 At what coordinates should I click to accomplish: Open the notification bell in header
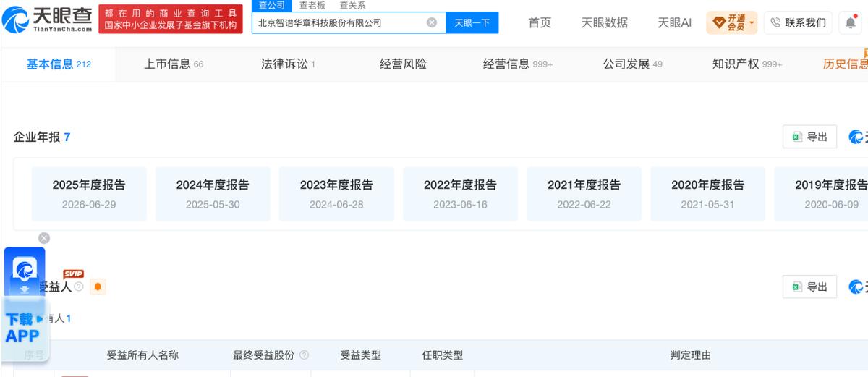click(x=851, y=22)
